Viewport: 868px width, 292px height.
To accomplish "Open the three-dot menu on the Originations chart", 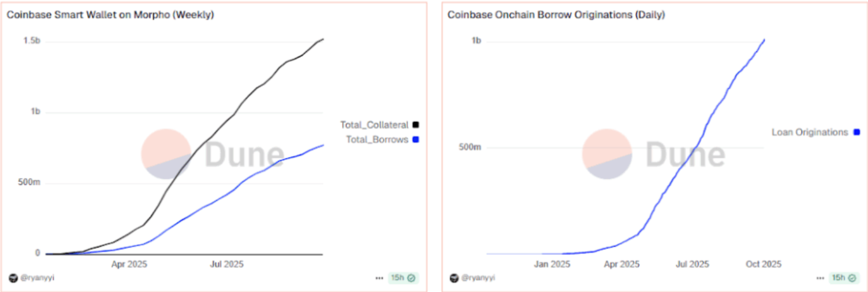I will 819,278.
